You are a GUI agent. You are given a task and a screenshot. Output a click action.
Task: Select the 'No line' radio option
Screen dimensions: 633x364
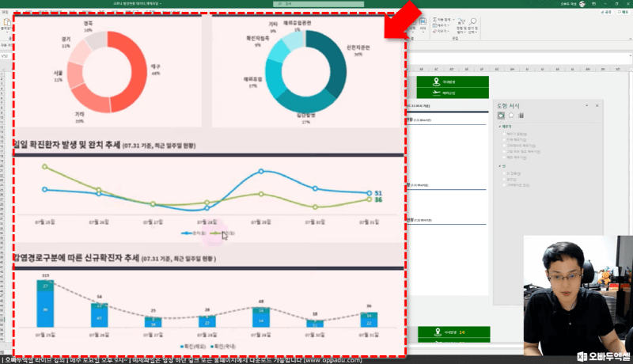503,173
